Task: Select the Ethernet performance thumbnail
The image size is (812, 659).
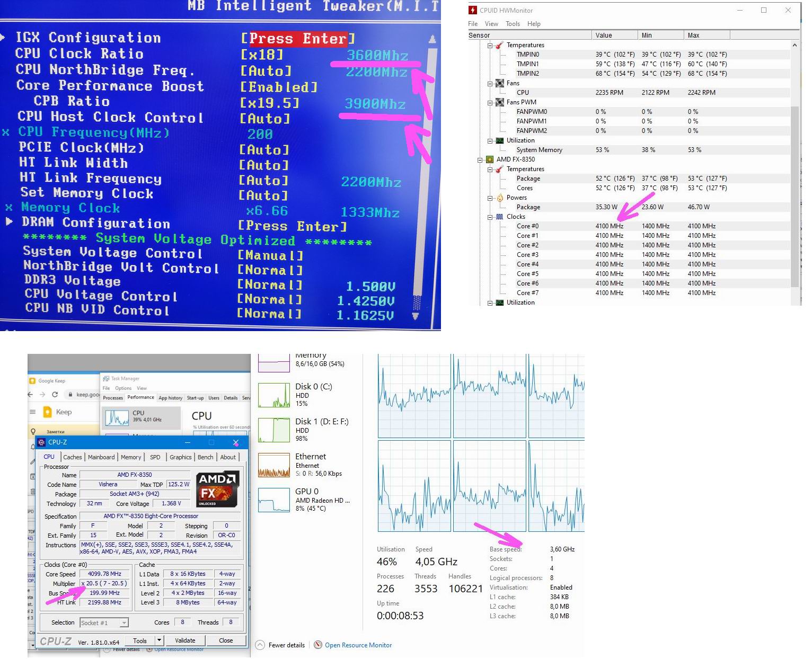Action: (x=274, y=465)
